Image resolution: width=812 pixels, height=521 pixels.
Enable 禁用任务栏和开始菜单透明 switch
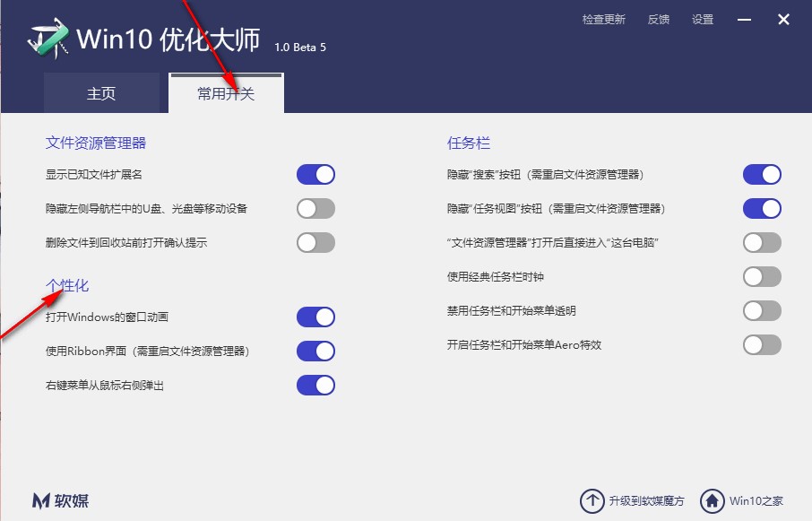click(763, 311)
